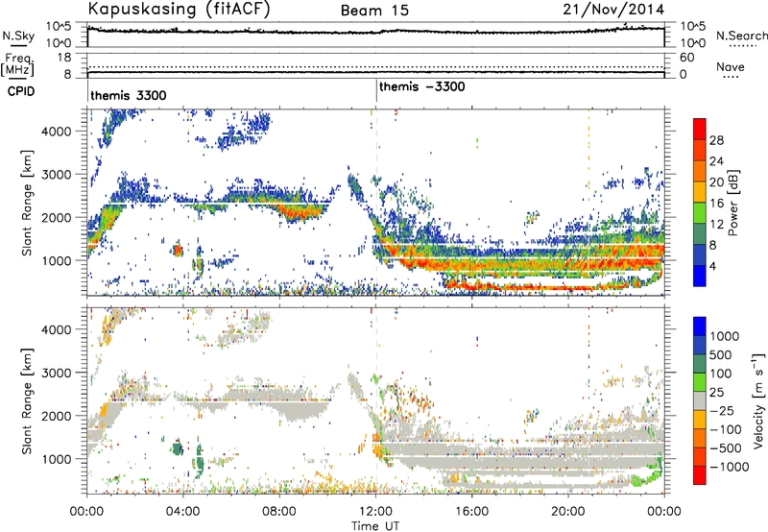Image resolution: width=768 pixels, height=532 pixels.
Task: Click the 'Slant Range [km]' title of Power panel
Action: tap(27, 203)
